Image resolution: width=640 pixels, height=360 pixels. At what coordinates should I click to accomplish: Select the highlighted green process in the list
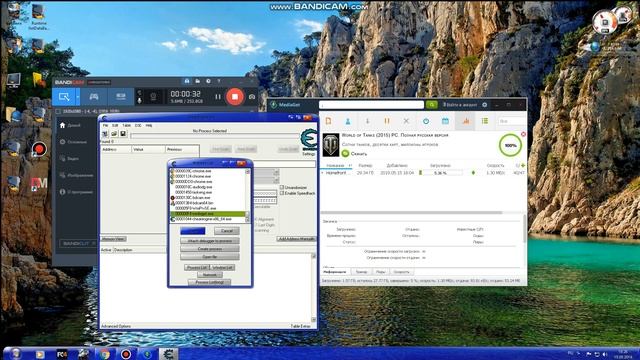pyautogui.click(x=207, y=213)
